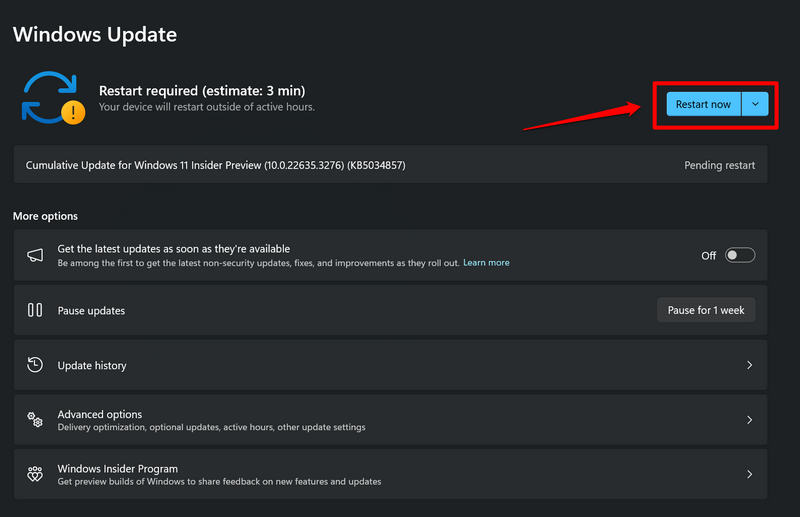Click the Pause for 1 week button

click(706, 310)
